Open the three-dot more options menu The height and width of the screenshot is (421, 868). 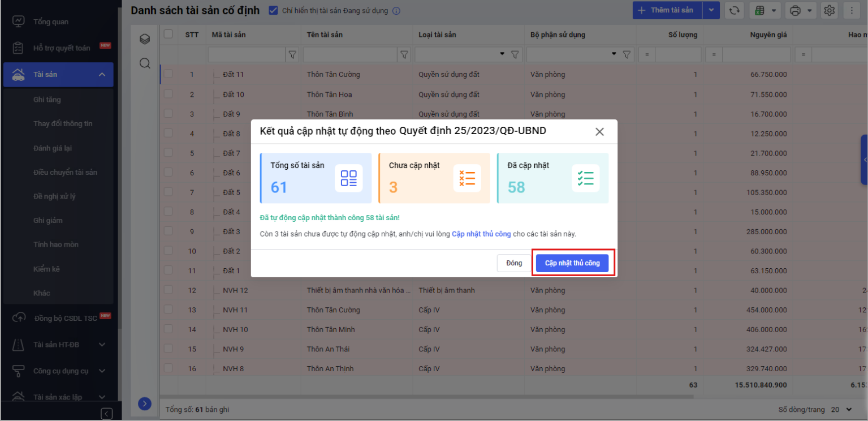coord(852,10)
